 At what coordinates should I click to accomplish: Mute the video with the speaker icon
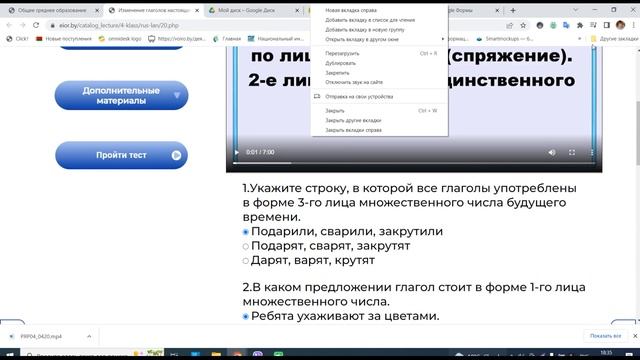[552, 152]
